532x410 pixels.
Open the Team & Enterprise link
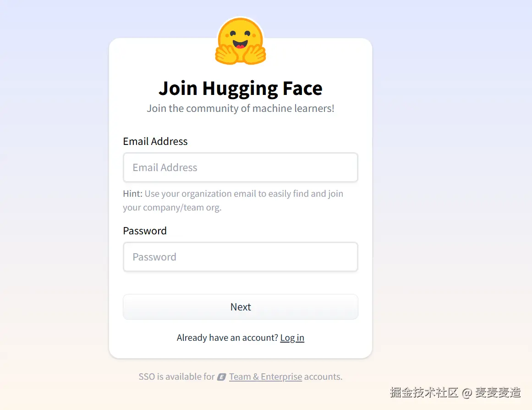[x=265, y=377]
